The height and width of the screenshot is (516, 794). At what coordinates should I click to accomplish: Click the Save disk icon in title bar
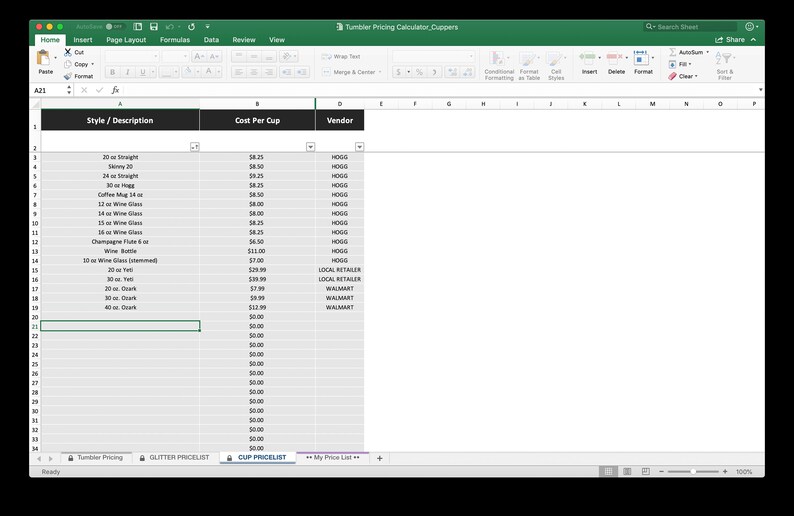(154, 27)
